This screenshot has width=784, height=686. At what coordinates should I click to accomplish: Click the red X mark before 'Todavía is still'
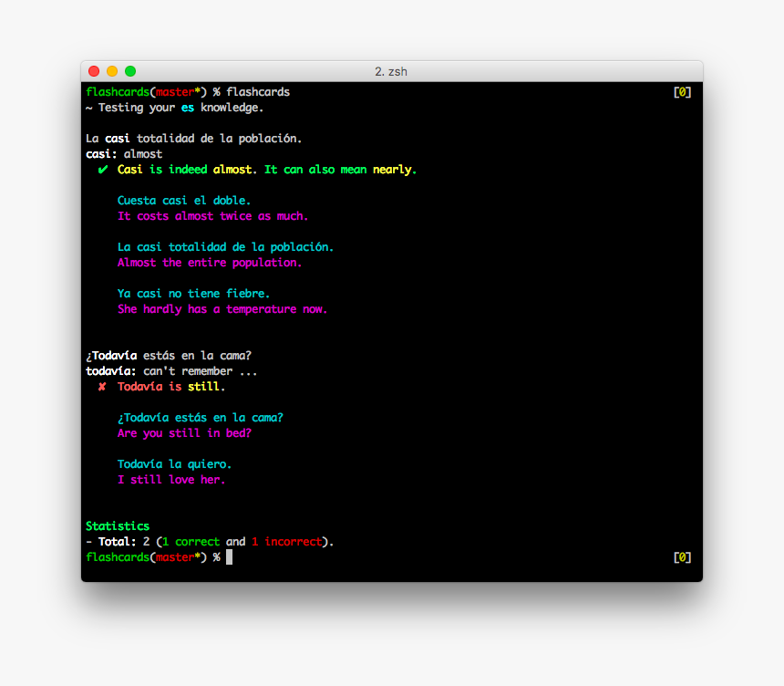102,387
